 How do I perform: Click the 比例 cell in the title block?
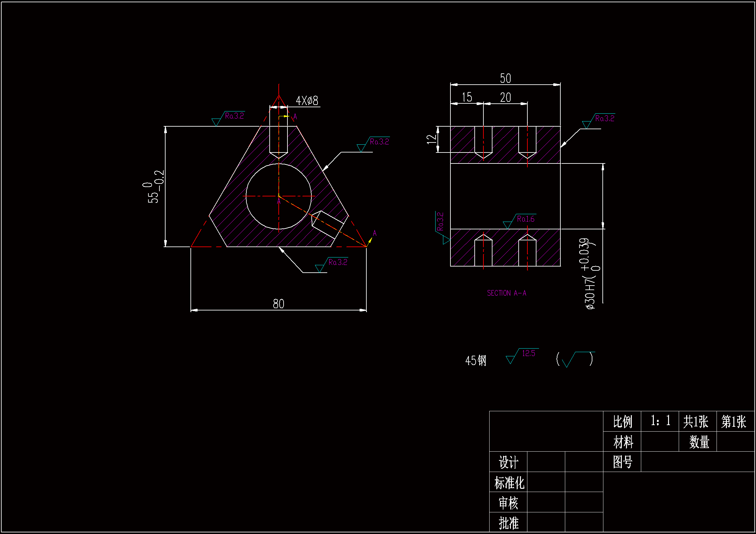pos(622,422)
